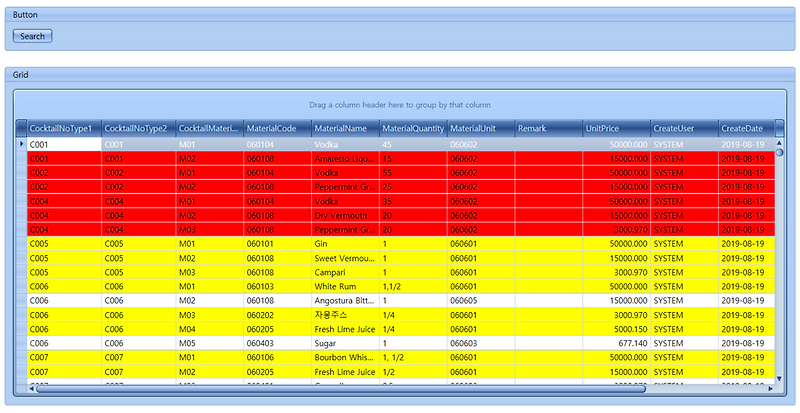Screen dimensions: 800x413
Task: Select Fresh Lime Juice cell in C007 row
Action: tap(345, 372)
